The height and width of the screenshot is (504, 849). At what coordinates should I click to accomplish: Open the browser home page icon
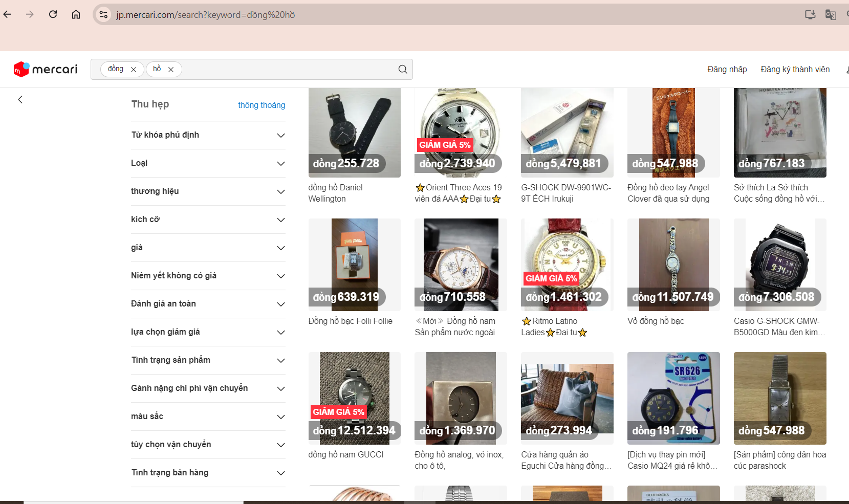[x=76, y=14]
